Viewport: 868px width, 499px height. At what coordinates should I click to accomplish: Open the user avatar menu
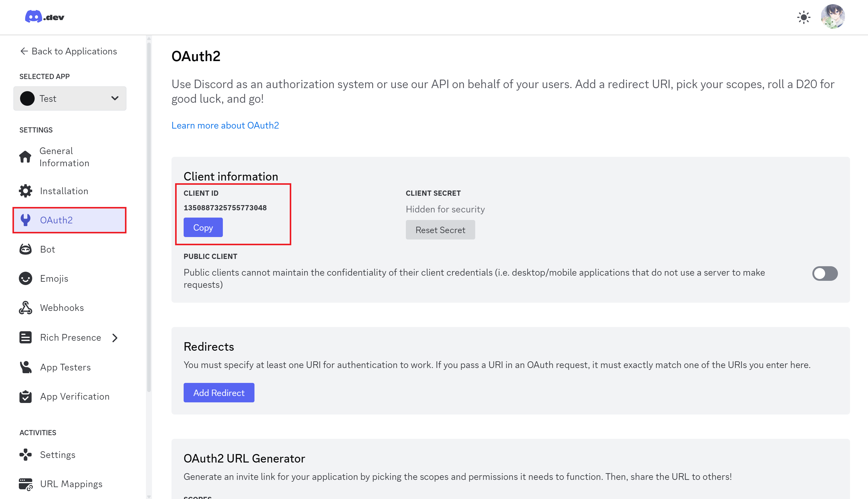pos(832,16)
